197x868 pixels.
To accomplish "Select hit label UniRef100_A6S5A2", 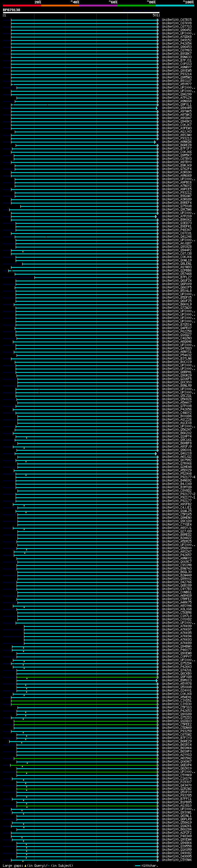I will tap(176, 758).
